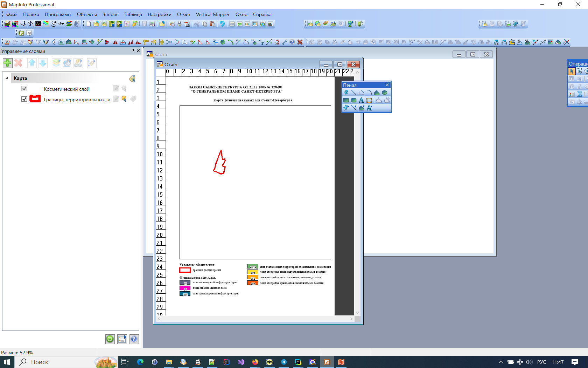Select the Symbol pushpin tool in Пенал

tap(346, 93)
